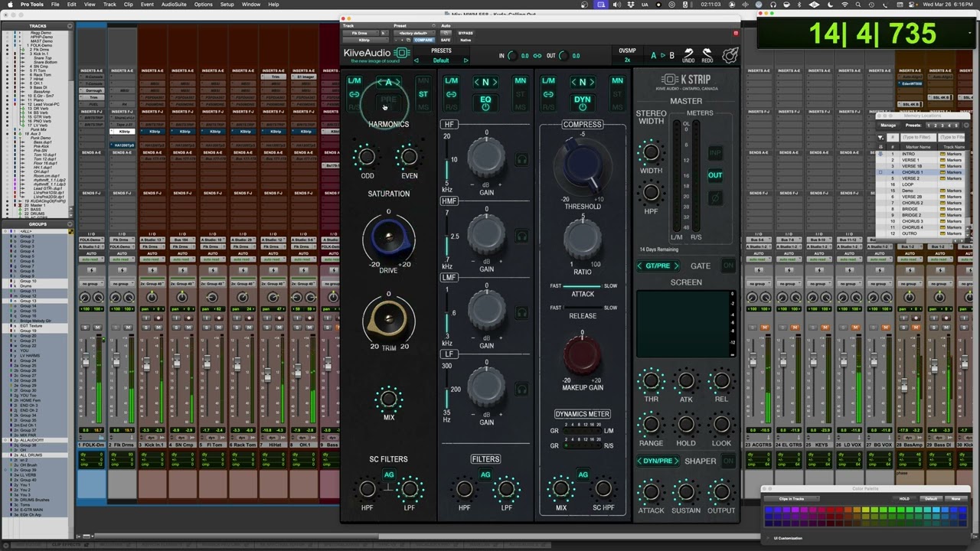The width and height of the screenshot is (980, 551).
Task: Click channel link icon in EQ section
Action: coord(451,94)
